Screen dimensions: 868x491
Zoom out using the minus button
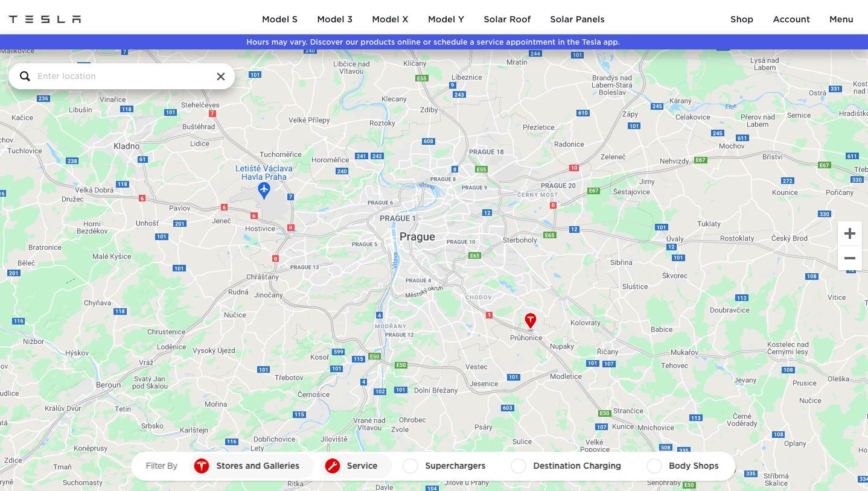[x=849, y=258]
